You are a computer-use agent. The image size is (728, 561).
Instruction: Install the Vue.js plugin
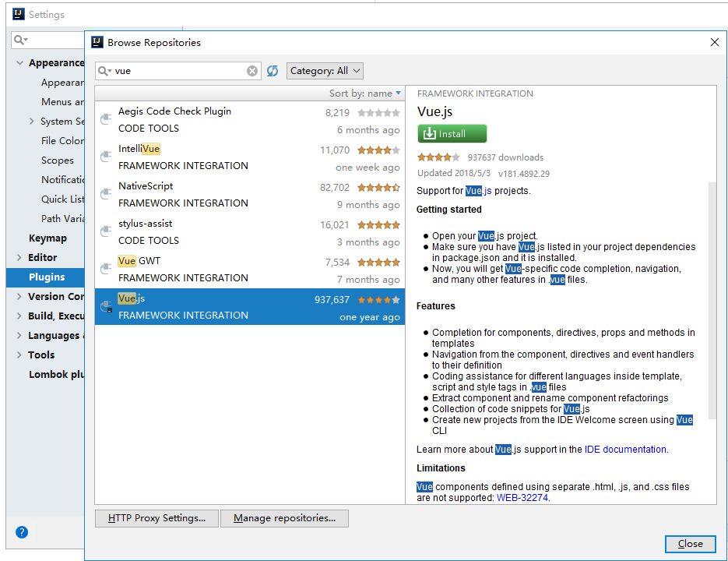[x=452, y=134]
